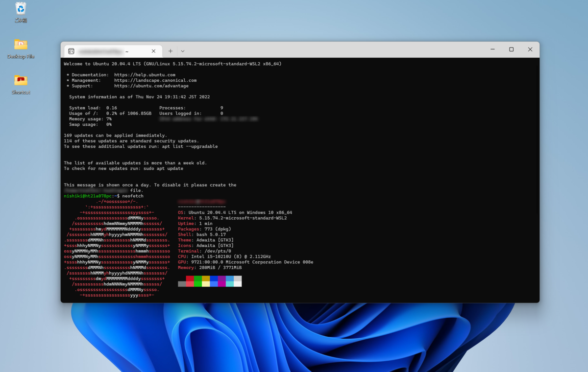
Task: Click the 'Swap usage: 0%' line
Action: tap(90, 124)
